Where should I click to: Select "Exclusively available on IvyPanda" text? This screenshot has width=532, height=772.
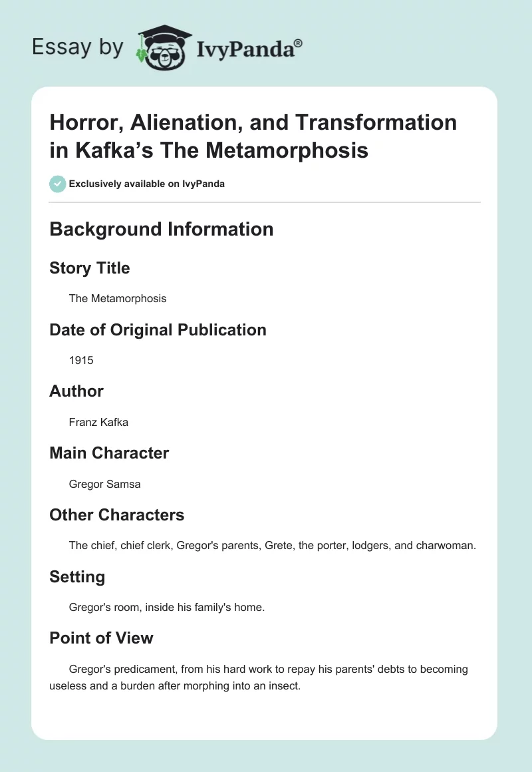[x=146, y=184]
